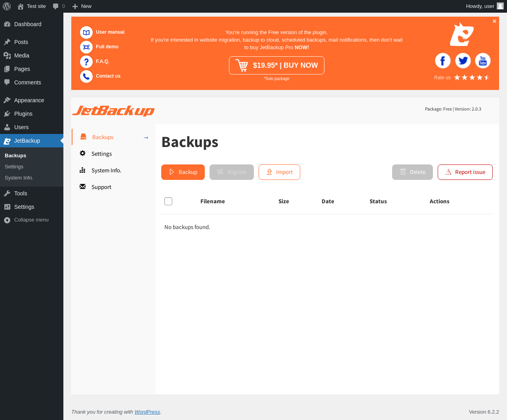Click 'No backups found.' message
This screenshot has width=507, height=420.
[187, 227]
